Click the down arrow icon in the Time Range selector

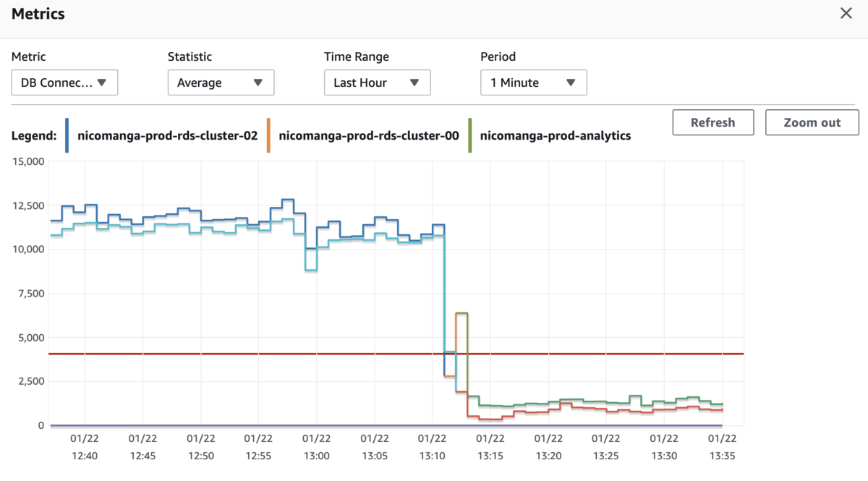[414, 82]
